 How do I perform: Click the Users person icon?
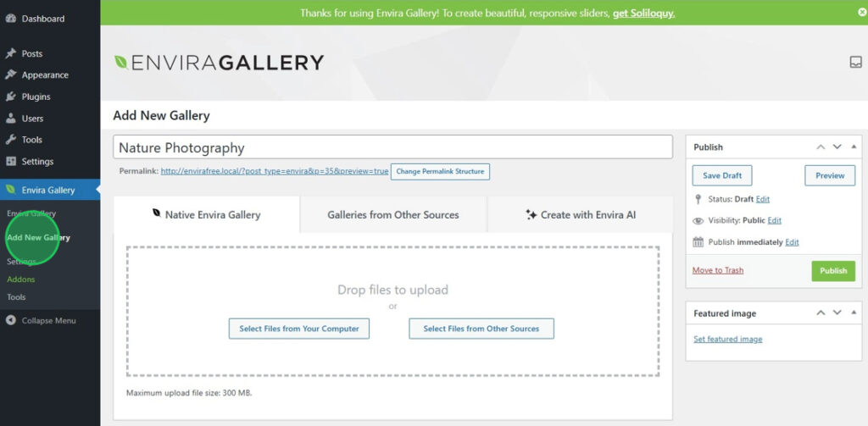(10, 119)
